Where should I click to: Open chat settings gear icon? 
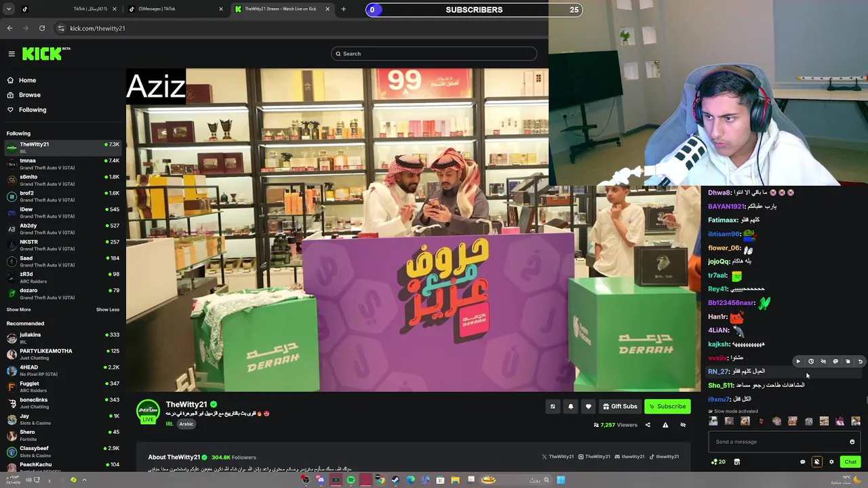(x=831, y=462)
